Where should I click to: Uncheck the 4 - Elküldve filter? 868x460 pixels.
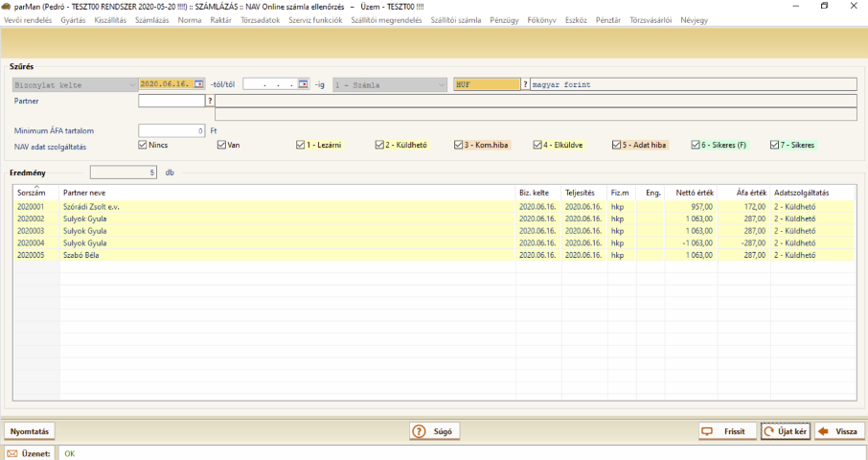(537, 145)
